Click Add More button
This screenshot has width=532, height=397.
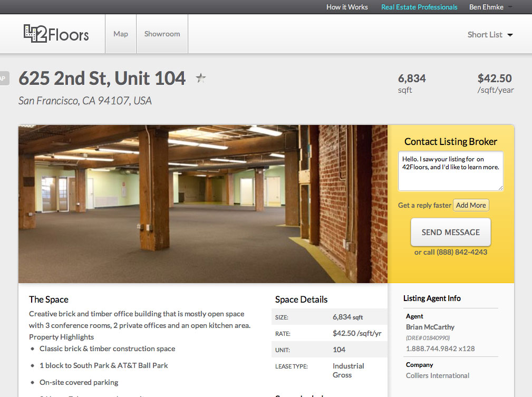pos(471,205)
